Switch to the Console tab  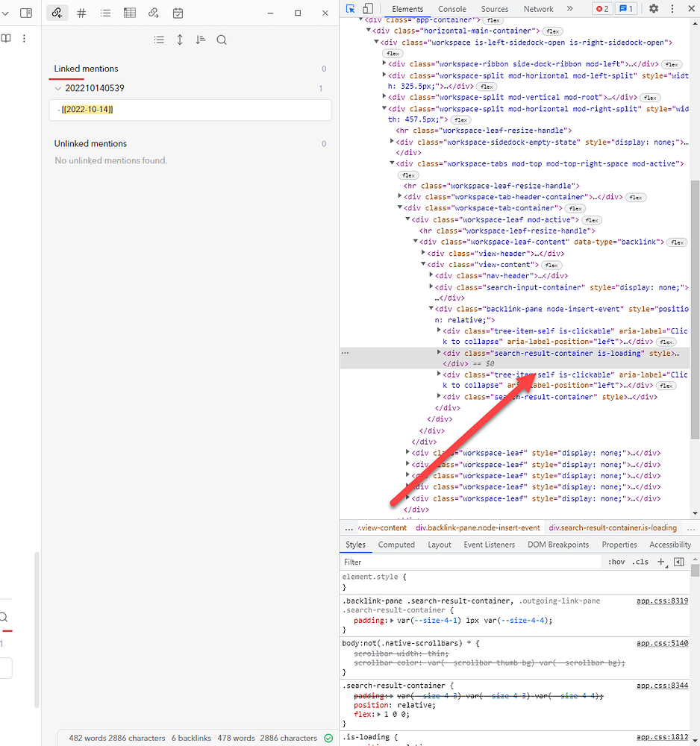(451, 9)
